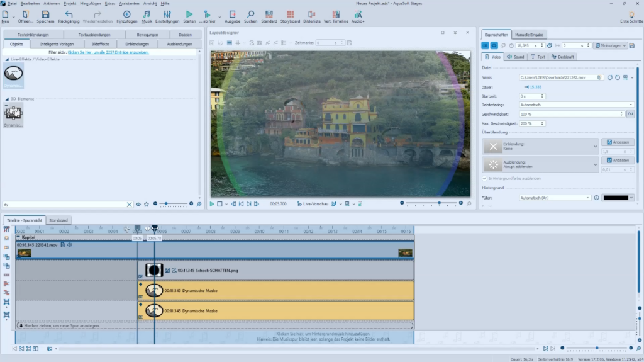Toggle 'In Hintergrundfarbe ausblenden' checkbox
This screenshot has width=644, height=362.
485,179
